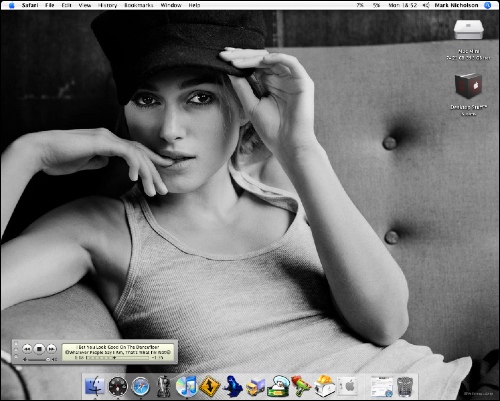Open the View menu

(x=85, y=5)
